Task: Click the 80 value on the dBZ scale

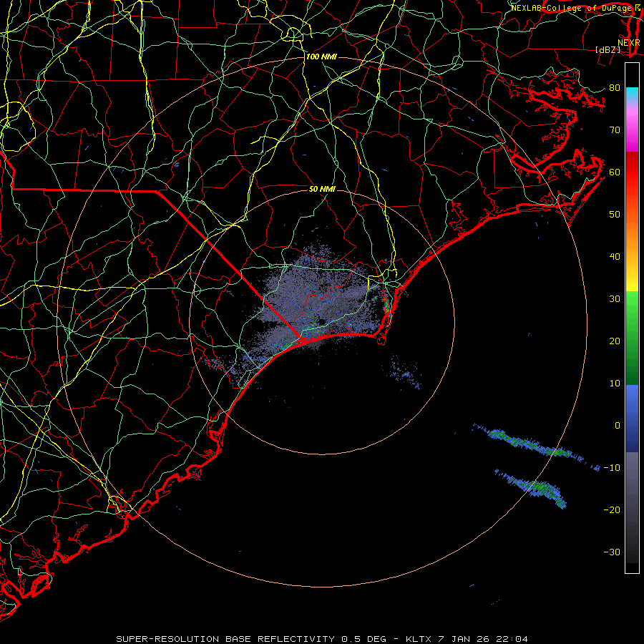Action: pos(615,87)
